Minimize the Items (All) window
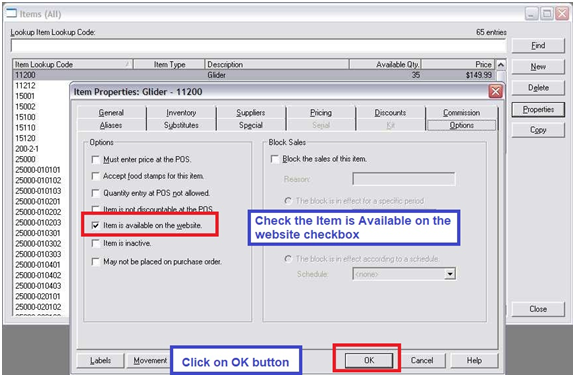 (x=531, y=14)
